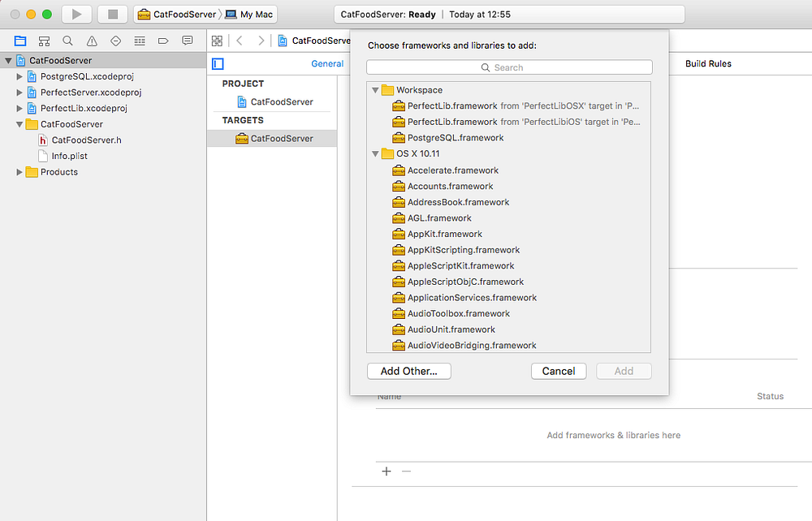Go forward with the right chevron

coord(261,41)
